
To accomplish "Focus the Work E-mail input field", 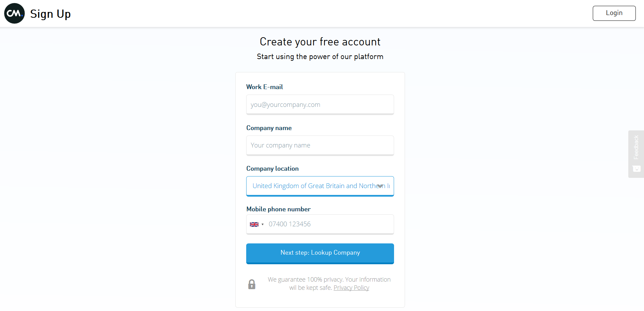I will tap(320, 105).
